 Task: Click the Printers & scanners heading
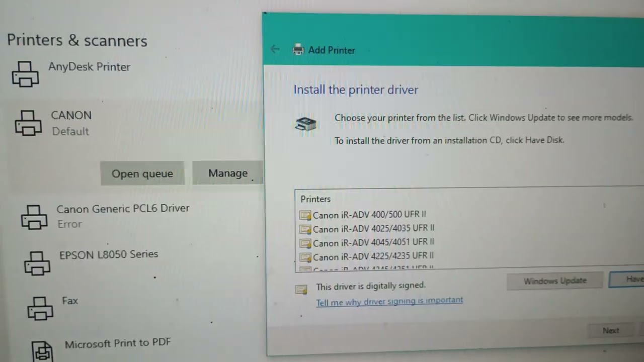(77, 41)
